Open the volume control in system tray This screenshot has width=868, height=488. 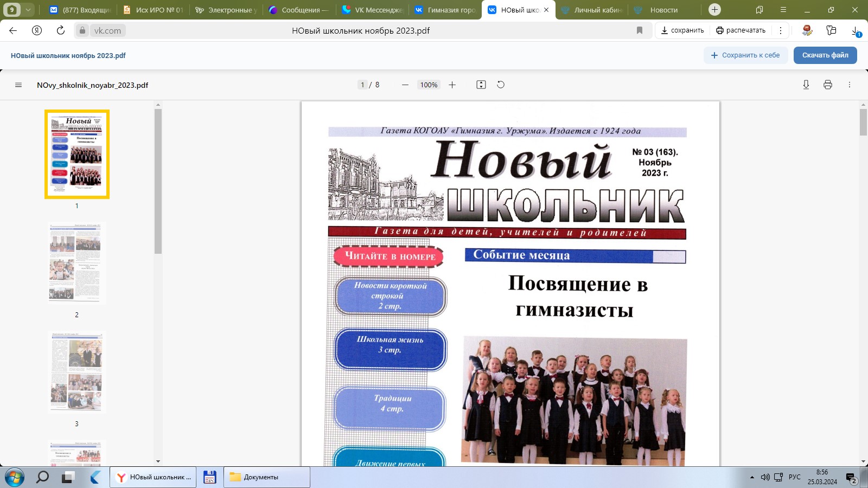(x=765, y=477)
